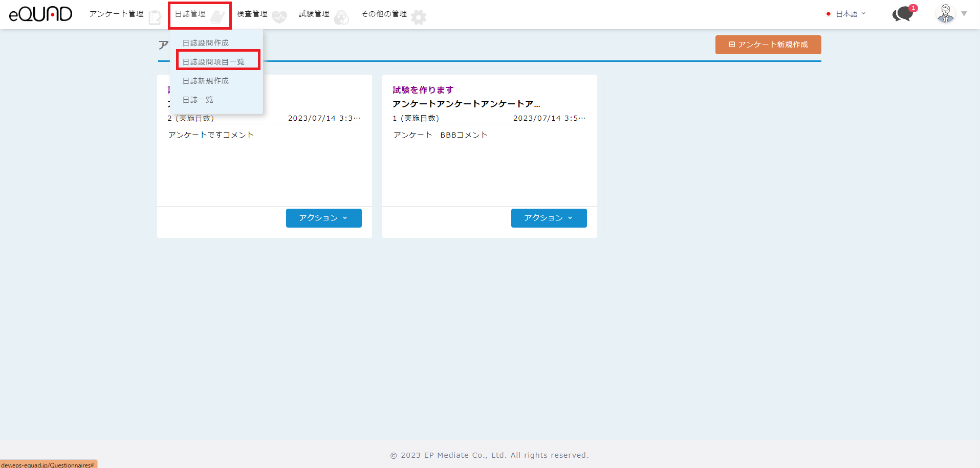This screenshot has width=980, height=468.
Task: Click the clipboard icon beside アンケート管理
Action: tap(155, 17)
